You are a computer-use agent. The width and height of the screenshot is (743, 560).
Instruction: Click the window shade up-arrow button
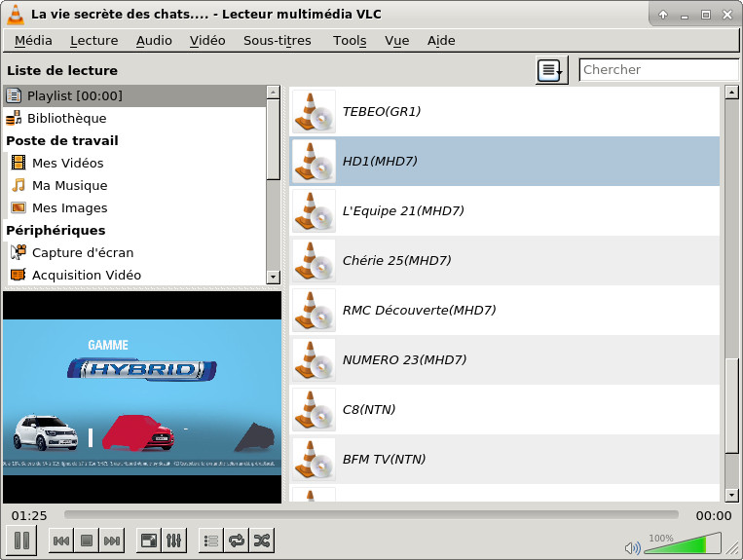click(663, 15)
